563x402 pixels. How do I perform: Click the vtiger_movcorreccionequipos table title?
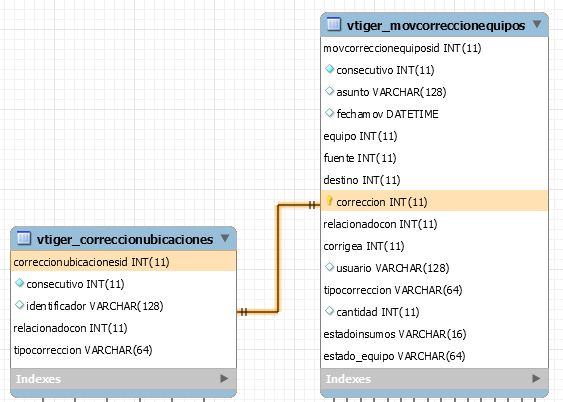coord(436,25)
